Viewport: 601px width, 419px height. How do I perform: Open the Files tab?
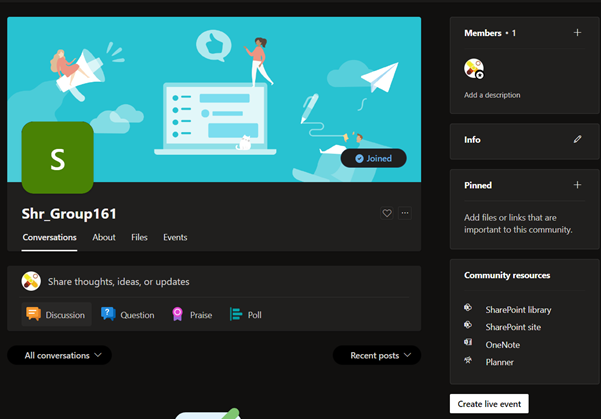(139, 238)
